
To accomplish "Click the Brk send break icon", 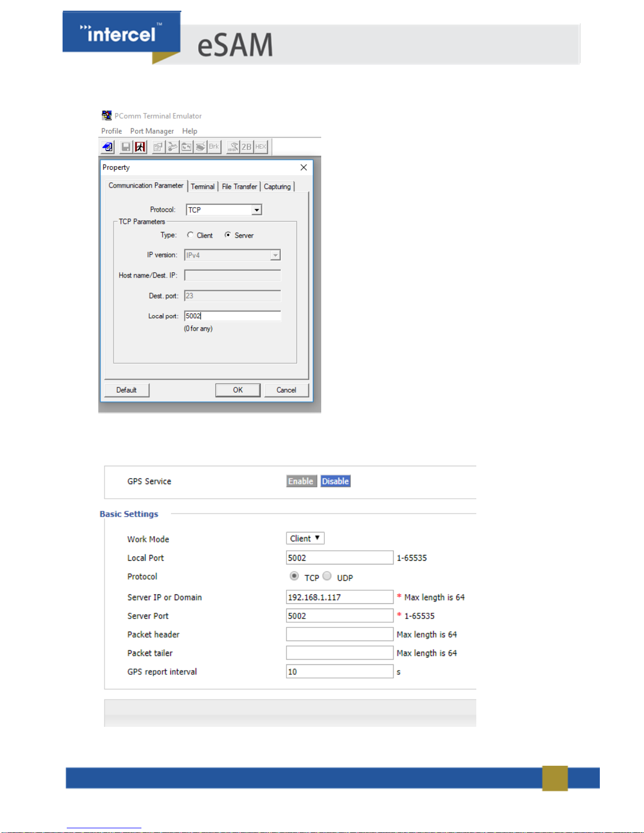I will [214, 147].
